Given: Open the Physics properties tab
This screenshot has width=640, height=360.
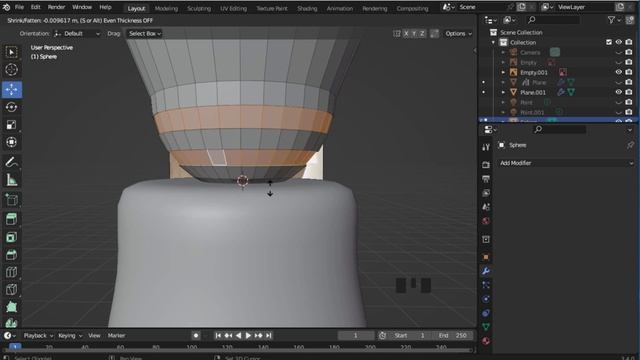Looking at the screenshot, I should pyautogui.click(x=486, y=299).
